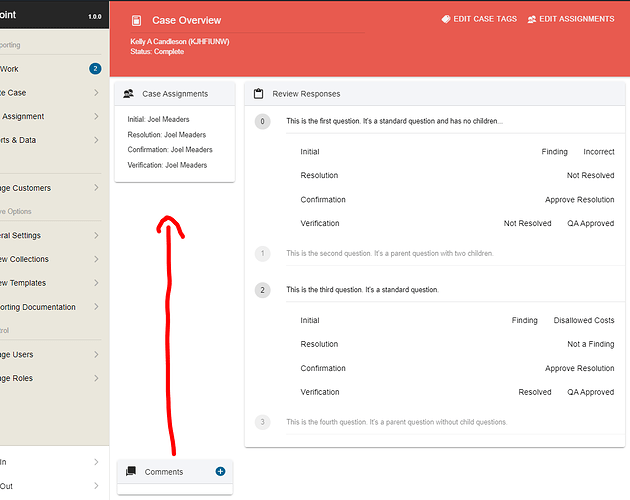Click the third question text
Image resolution: width=630 pixels, height=500 pixels.
(x=362, y=289)
